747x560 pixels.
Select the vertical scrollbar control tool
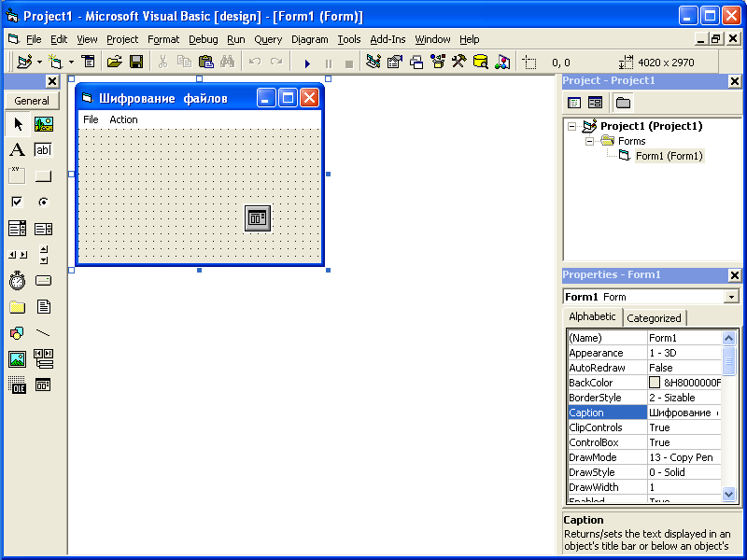(x=43, y=255)
